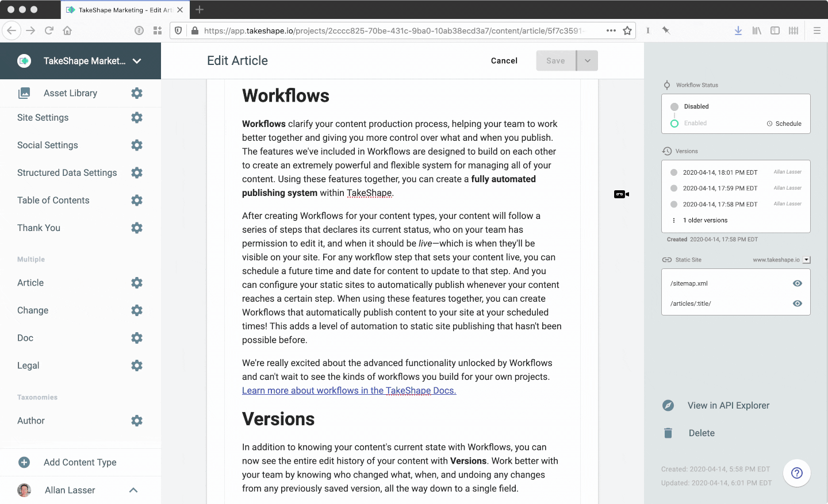Open the Legal content type
This screenshot has width=828, height=504.
(x=28, y=366)
